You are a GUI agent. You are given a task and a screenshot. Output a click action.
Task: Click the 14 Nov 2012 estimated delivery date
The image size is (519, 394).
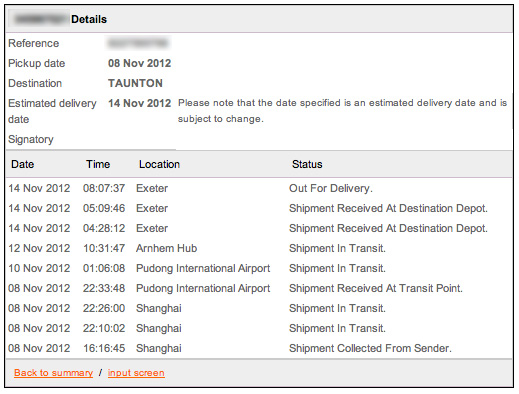pos(139,103)
